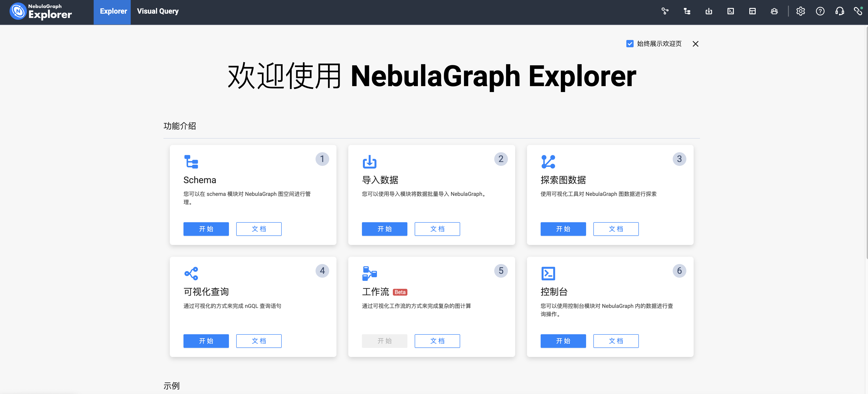The image size is (868, 394).
Task: Open the Console terminal icon in top toolbar
Action: [x=730, y=11]
